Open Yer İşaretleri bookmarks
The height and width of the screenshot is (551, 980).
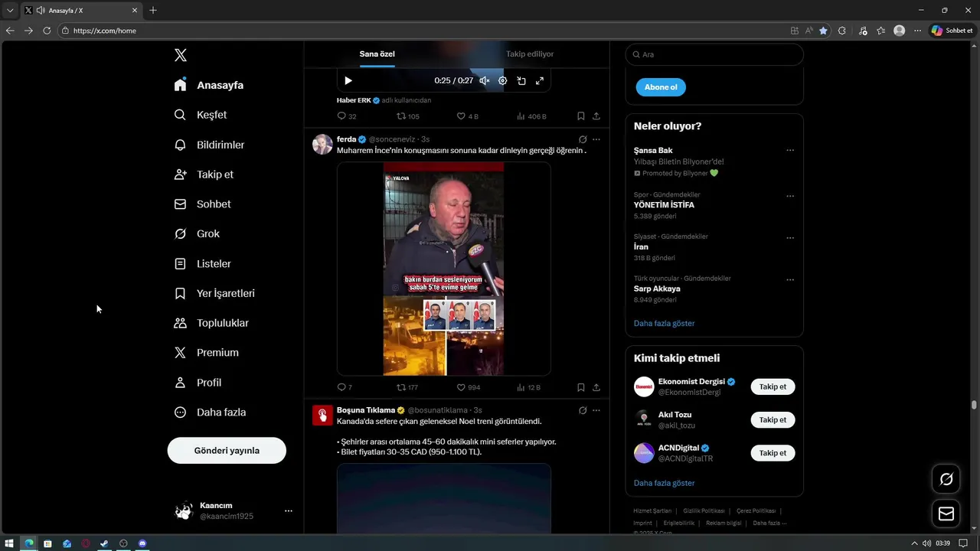tap(215, 293)
